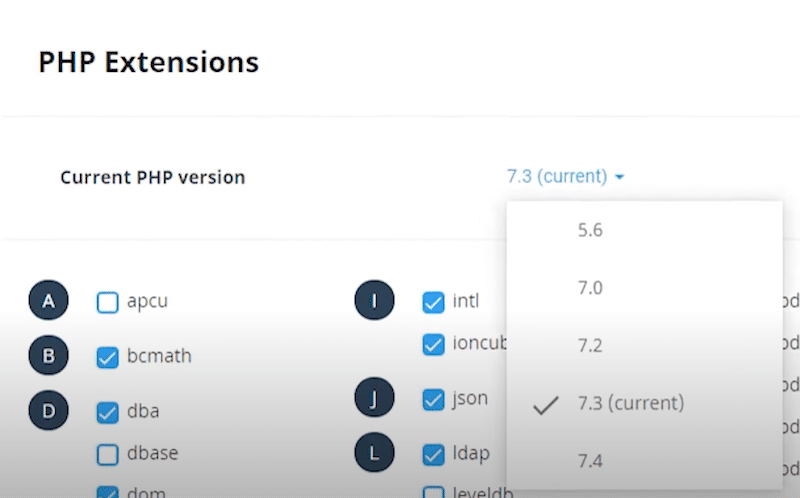Screen dimensions: 800x498
Task: Disable the ldap extension
Action: point(433,455)
